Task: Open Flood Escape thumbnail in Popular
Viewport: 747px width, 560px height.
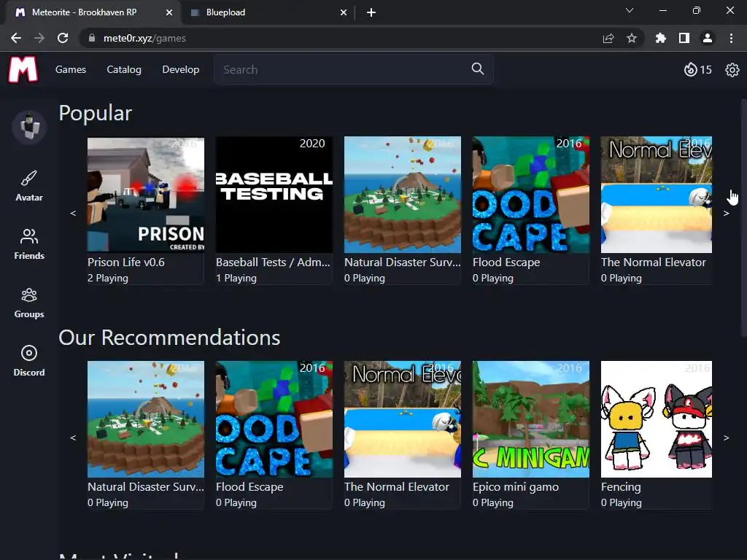Action: coord(531,195)
